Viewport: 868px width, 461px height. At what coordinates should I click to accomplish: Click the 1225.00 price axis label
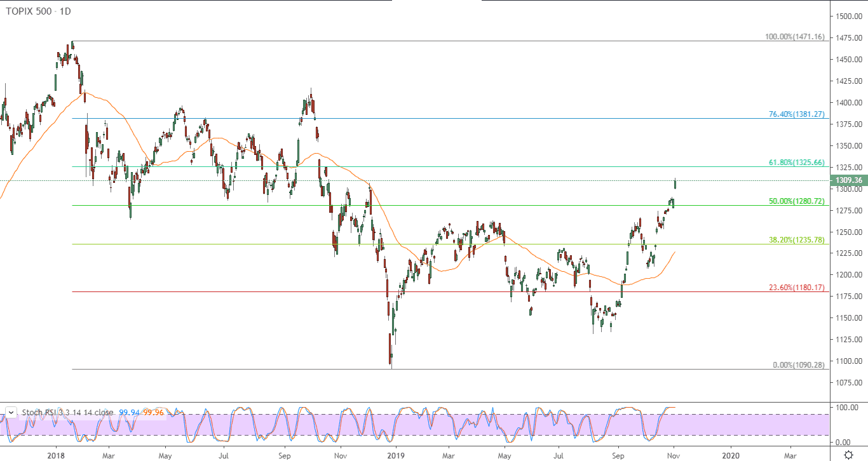click(x=850, y=253)
